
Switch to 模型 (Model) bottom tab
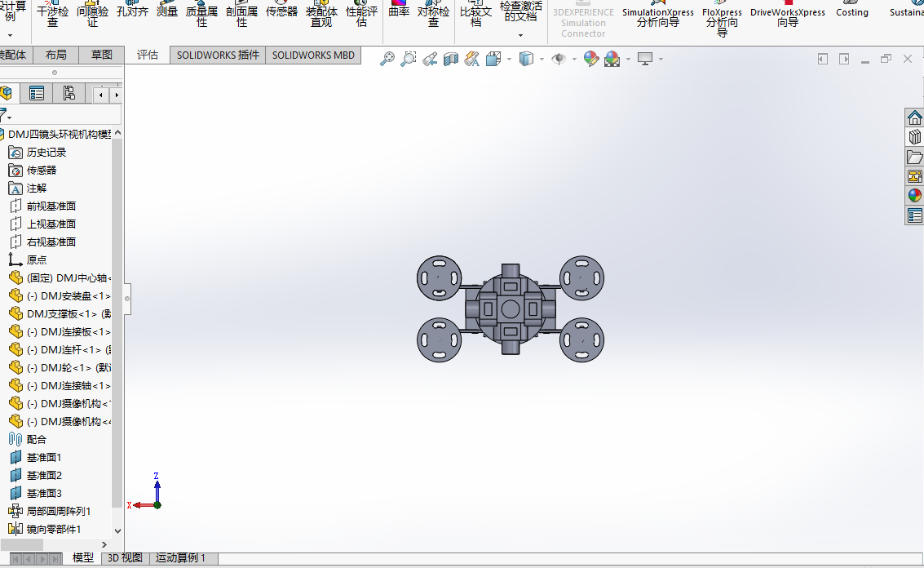pos(82,558)
